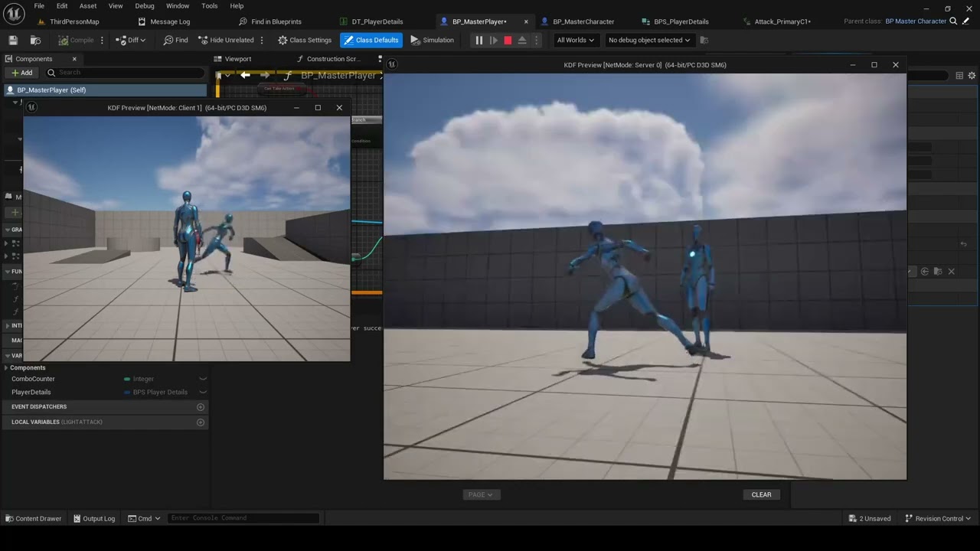
Task: Stop the play session
Action: [508, 40]
